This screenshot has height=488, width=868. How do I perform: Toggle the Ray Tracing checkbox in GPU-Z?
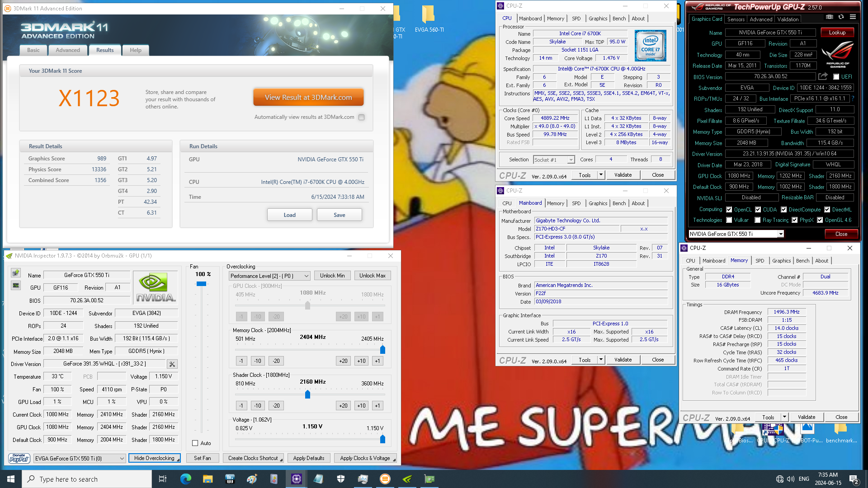coord(757,220)
